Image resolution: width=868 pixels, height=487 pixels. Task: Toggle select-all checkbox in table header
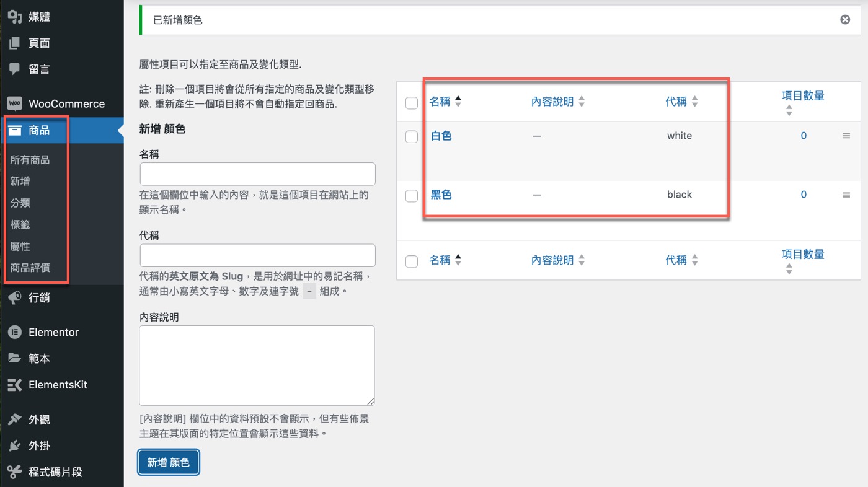(412, 103)
